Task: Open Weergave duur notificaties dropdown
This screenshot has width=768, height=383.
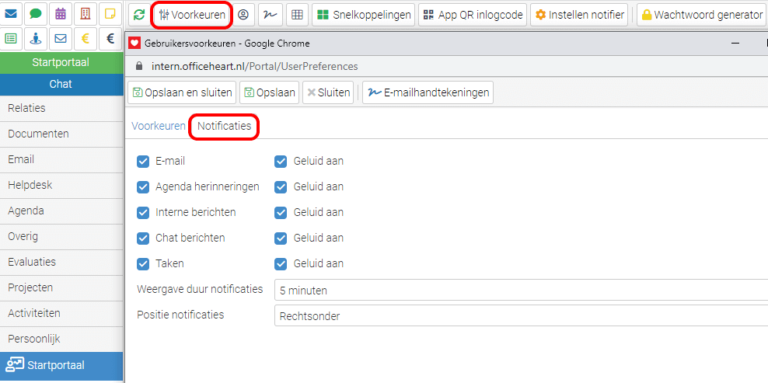Action: (521, 290)
